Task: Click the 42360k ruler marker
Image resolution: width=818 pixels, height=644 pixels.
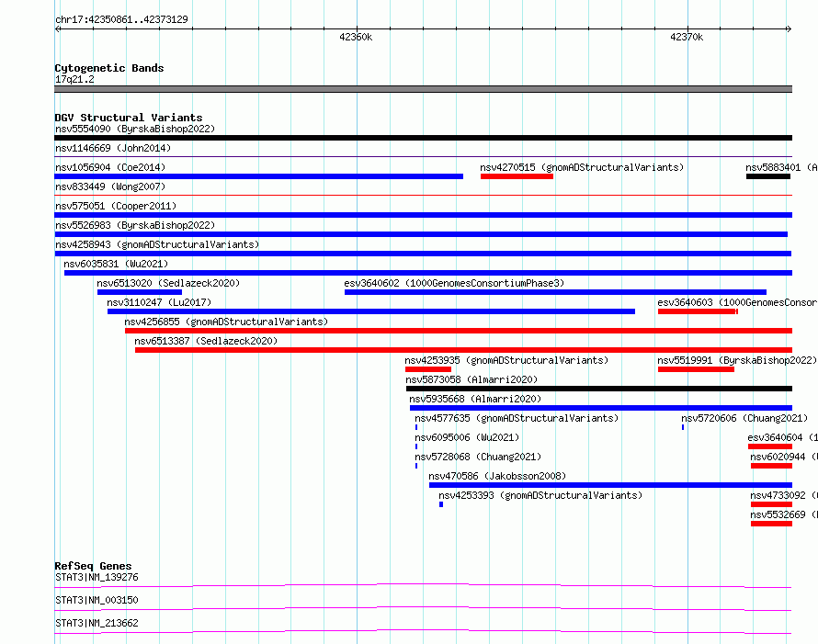Action: point(356,37)
